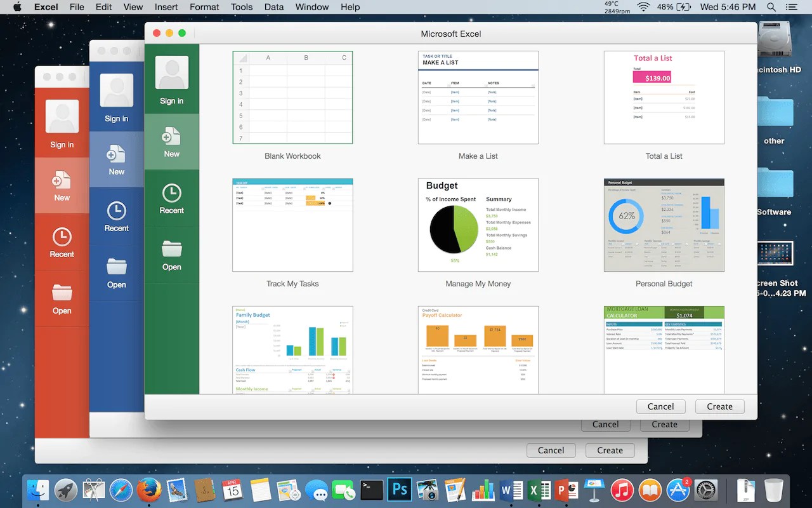Open the Trash in the Dock
This screenshot has height=508, width=812.
[x=774, y=490]
